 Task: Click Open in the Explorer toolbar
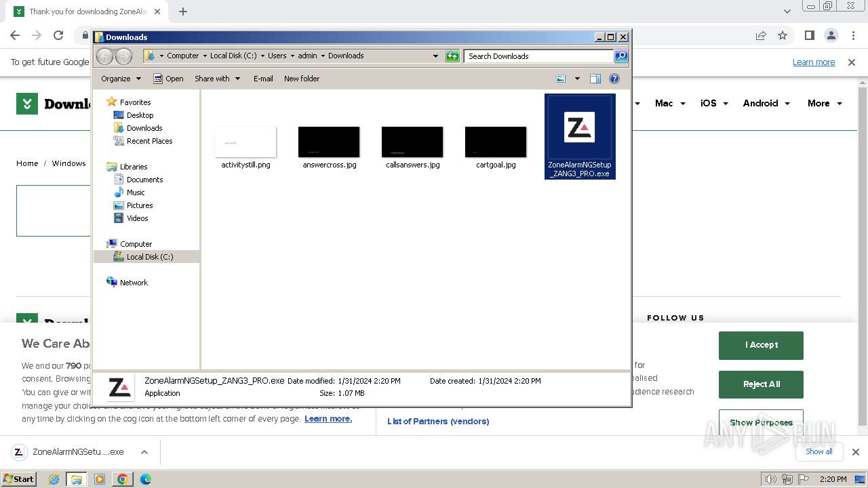pos(168,79)
